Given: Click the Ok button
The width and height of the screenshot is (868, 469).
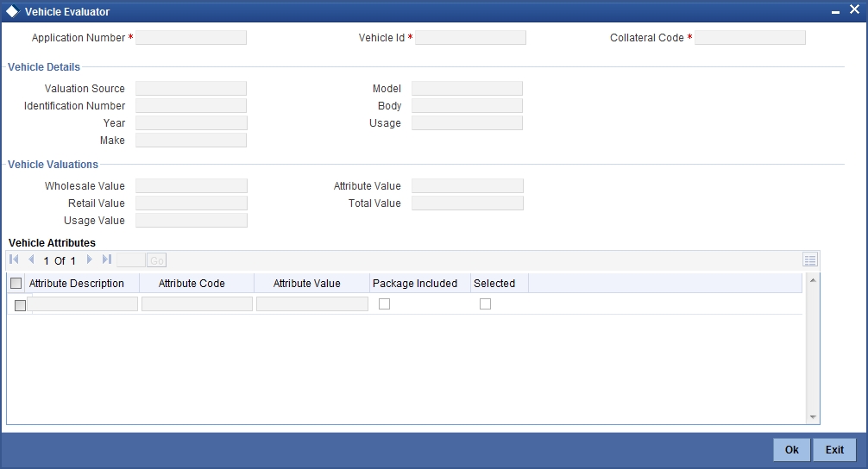Looking at the screenshot, I should (x=791, y=450).
